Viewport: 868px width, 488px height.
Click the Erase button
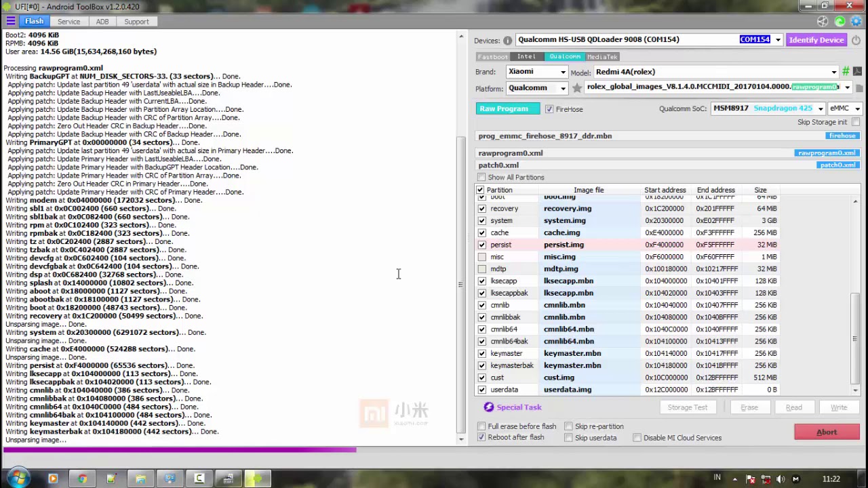[749, 407]
